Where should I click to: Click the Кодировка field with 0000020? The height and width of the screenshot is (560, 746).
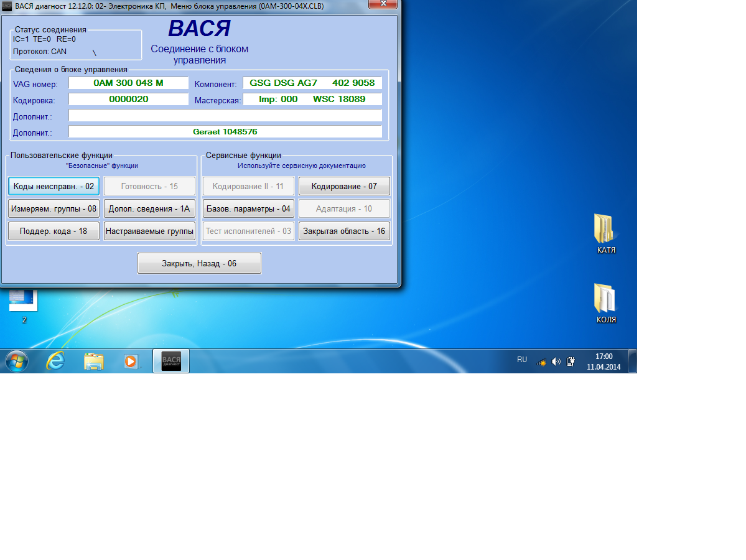click(x=128, y=99)
